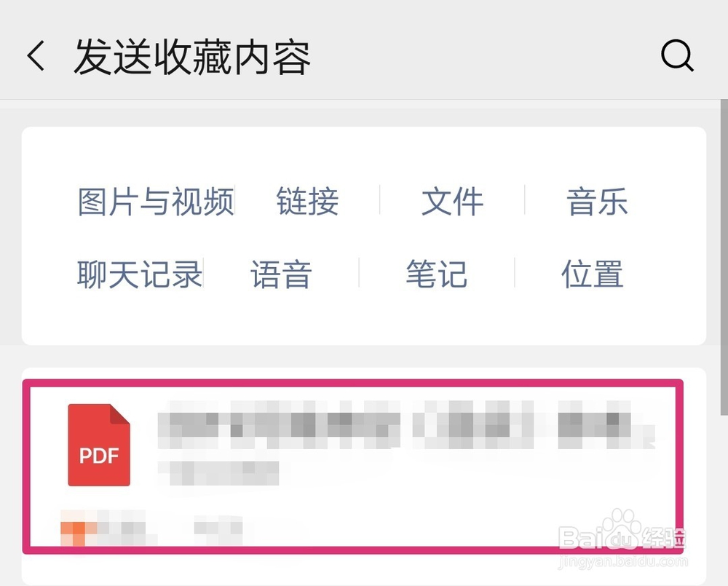The width and height of the screenshot is (728, 586).
Task: Show only 文件 favorites
Action: [452, 202]
